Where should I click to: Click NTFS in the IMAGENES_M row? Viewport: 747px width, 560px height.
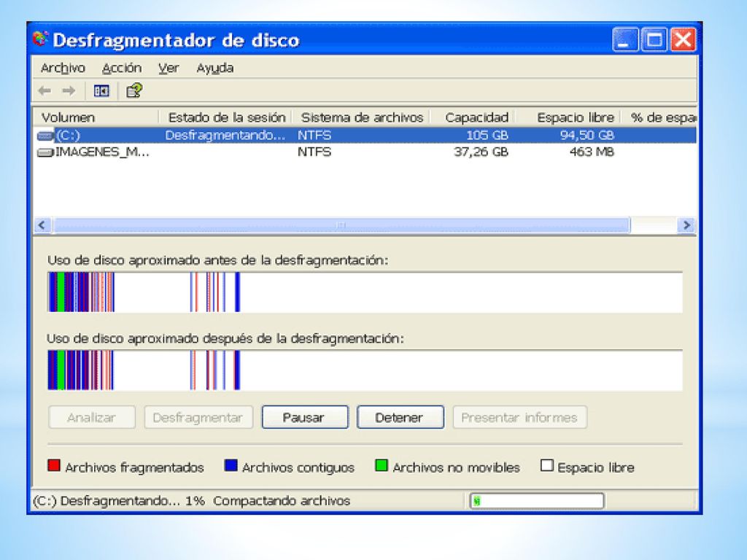tap(314, 152)
